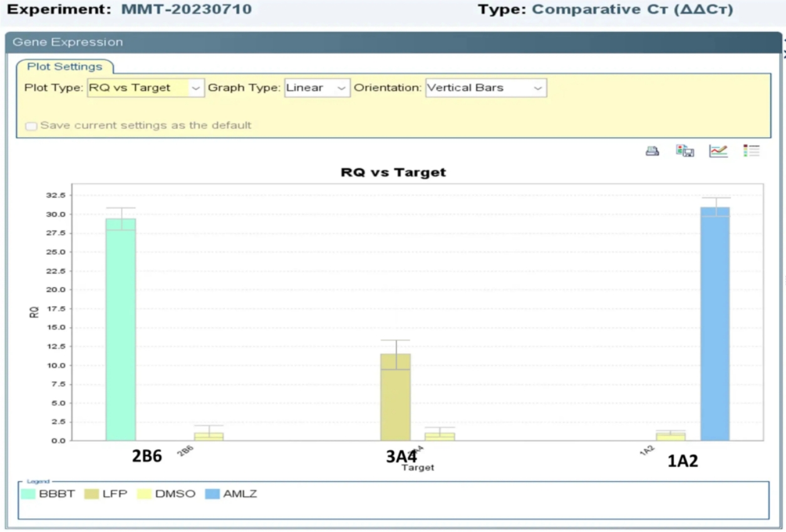The image size is (786, 532).
Task: Click the RQ y-axis label
Action: click(34, 312)
